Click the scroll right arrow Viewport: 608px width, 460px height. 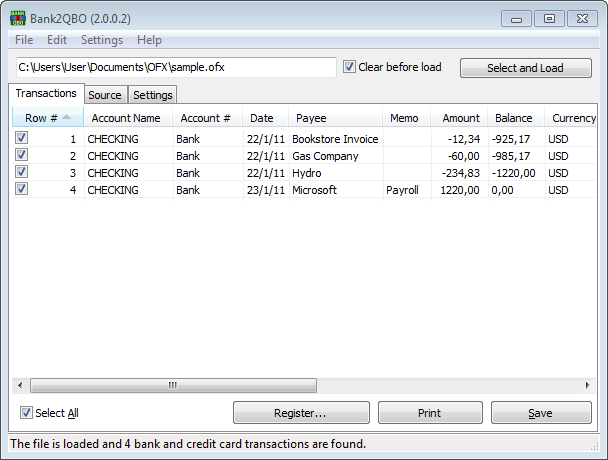[588, 386]
